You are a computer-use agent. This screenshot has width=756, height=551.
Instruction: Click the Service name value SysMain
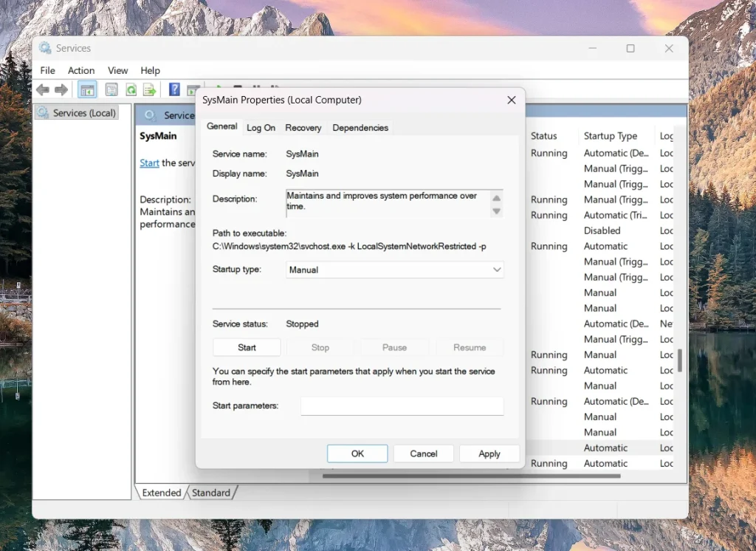[x=302, y=154]
